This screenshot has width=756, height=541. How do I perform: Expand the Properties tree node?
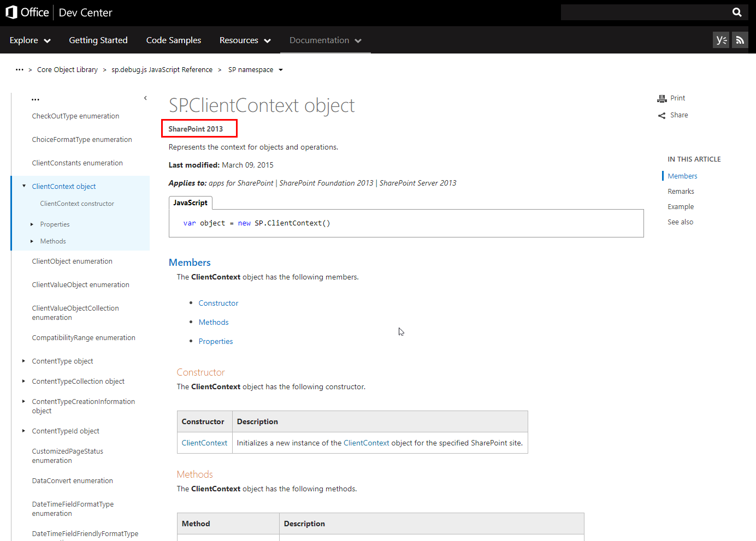coord(32,224)
